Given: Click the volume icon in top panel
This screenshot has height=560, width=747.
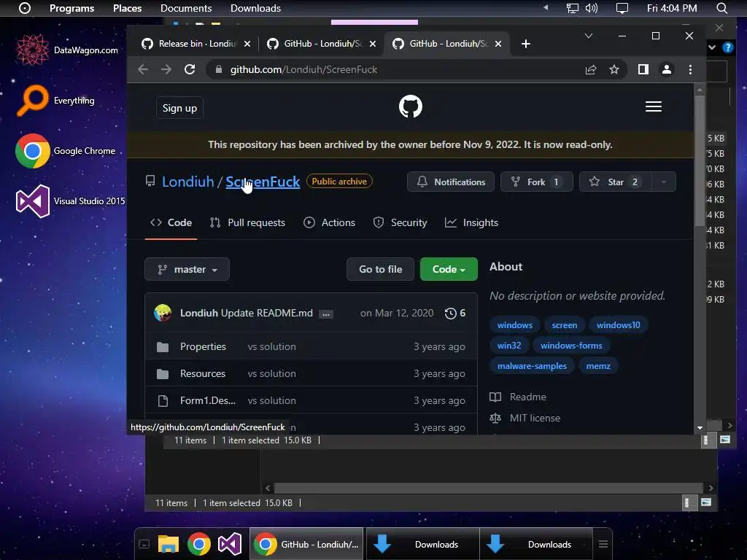Looking at the screenshot, I should click(591, 8).
